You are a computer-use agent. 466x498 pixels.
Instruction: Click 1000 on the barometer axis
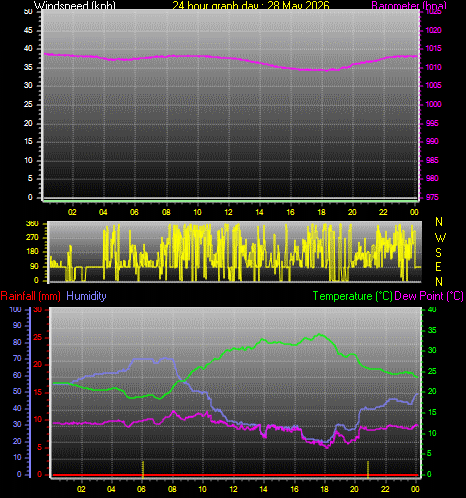pyautogui.click(x=433, y=104)
